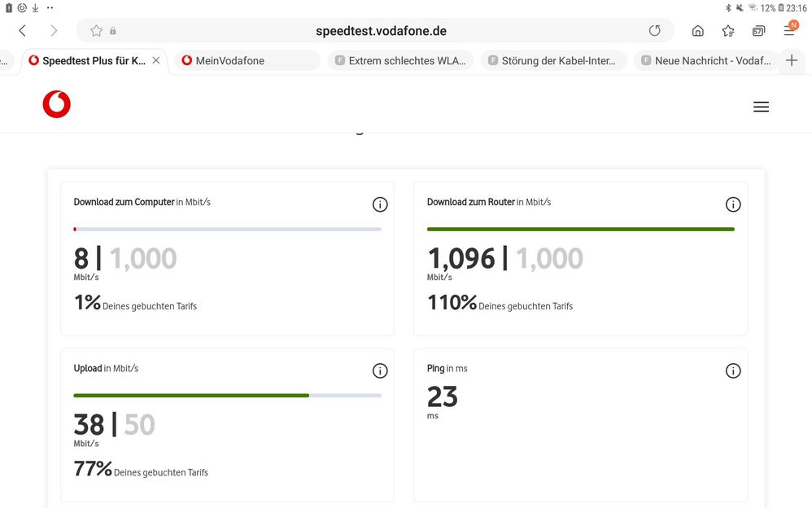Screen dimensions: 812x508
Task: Click the 23:16 clock
Action: [797, 8]
